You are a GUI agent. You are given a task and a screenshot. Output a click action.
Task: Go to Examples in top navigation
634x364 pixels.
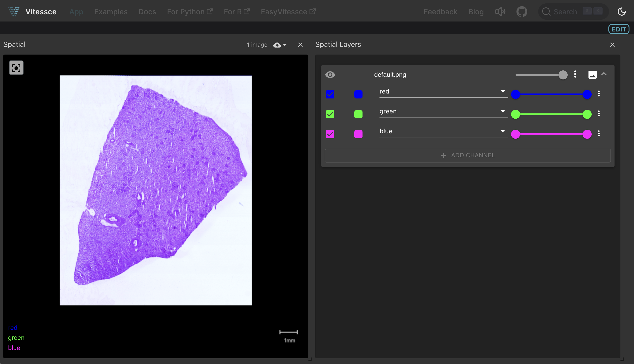[x=111, y=12]
